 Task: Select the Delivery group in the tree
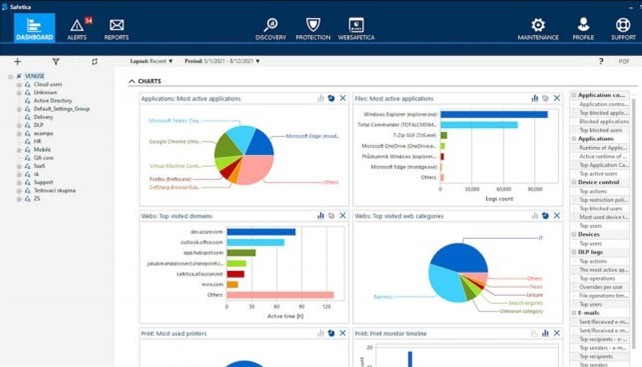pos(43,117)
